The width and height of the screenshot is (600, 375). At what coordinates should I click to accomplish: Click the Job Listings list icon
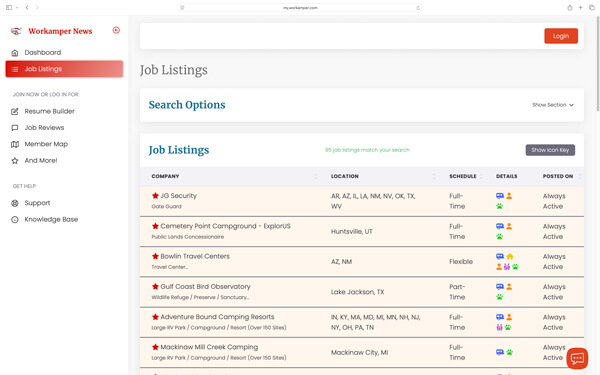pyautogui.click(x=15, y=69)
